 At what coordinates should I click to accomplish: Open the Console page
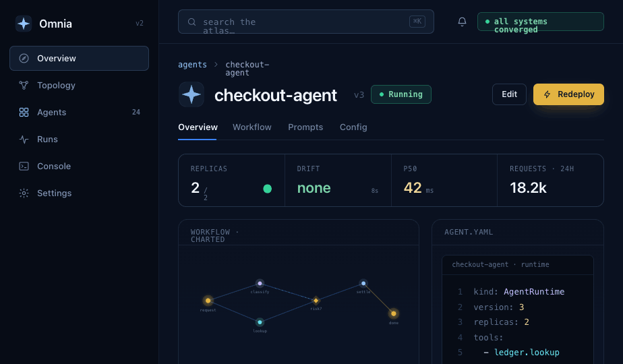click(79, 166)
